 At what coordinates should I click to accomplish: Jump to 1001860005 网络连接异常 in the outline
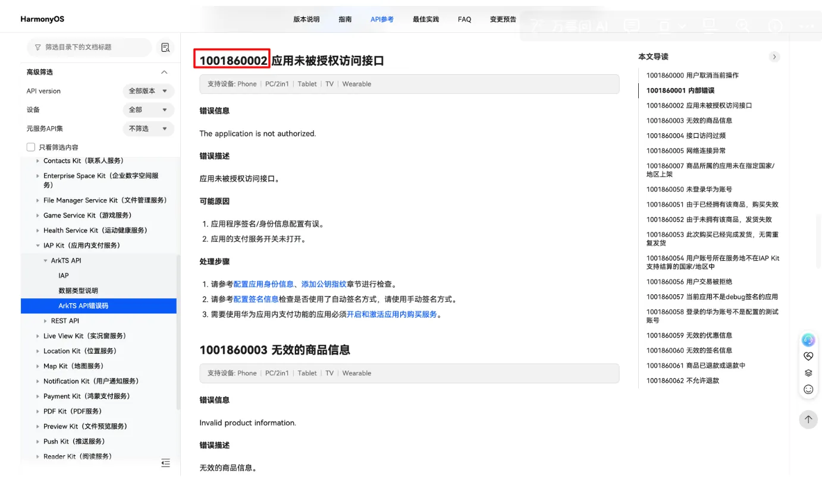[x=686, y=151]
